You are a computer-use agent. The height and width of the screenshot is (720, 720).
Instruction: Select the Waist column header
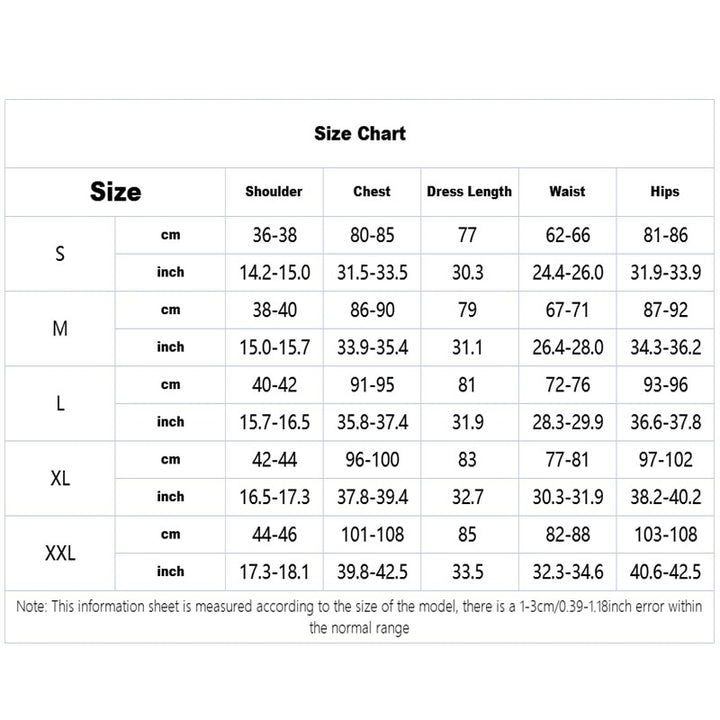tap(567, 191)
